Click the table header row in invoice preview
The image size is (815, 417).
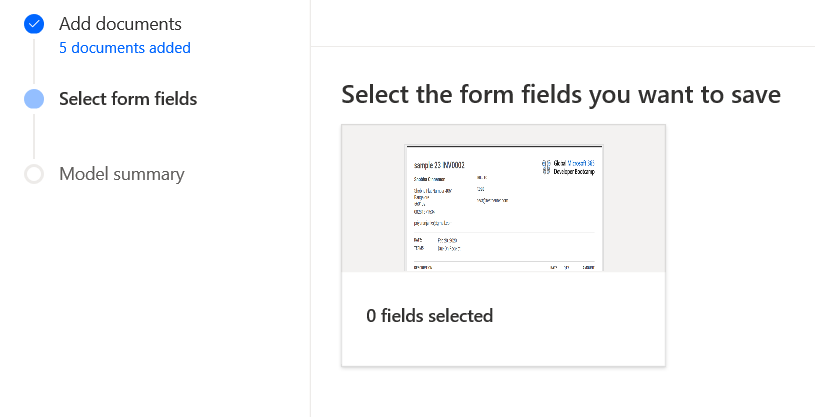[x=504, y=268]
